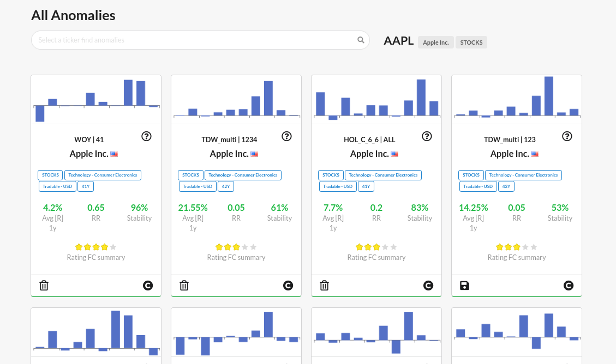Click the AAPL ticker heading

point(399,41)
